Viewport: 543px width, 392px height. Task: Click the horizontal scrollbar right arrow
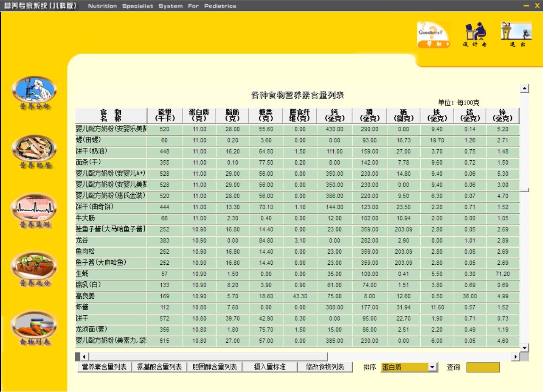pos(516,357)
